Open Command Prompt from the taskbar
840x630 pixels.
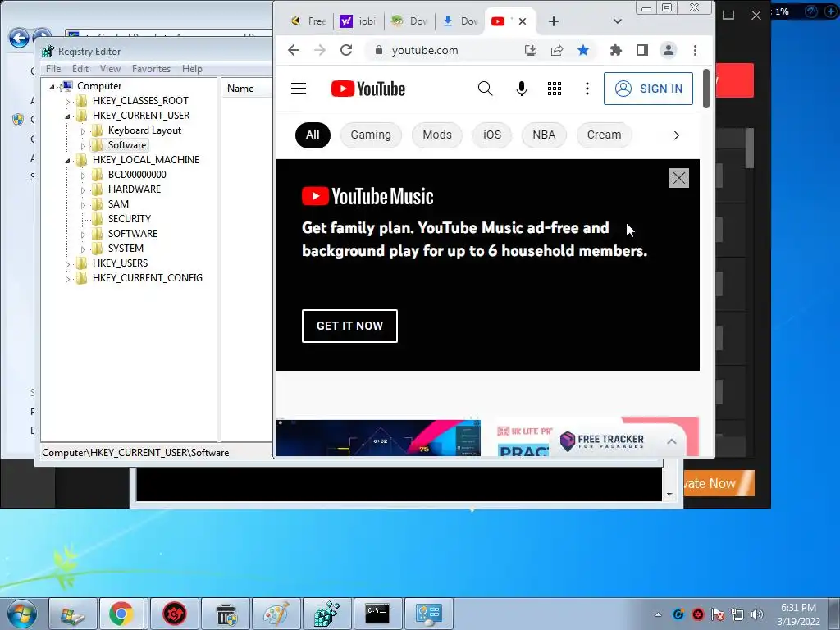coord(377,614)
